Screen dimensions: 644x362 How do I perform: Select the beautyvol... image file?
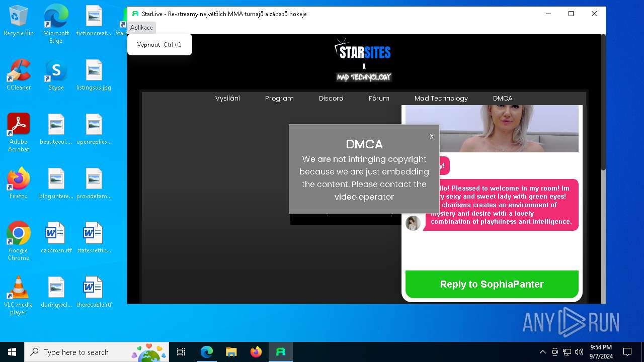(56, 129)
